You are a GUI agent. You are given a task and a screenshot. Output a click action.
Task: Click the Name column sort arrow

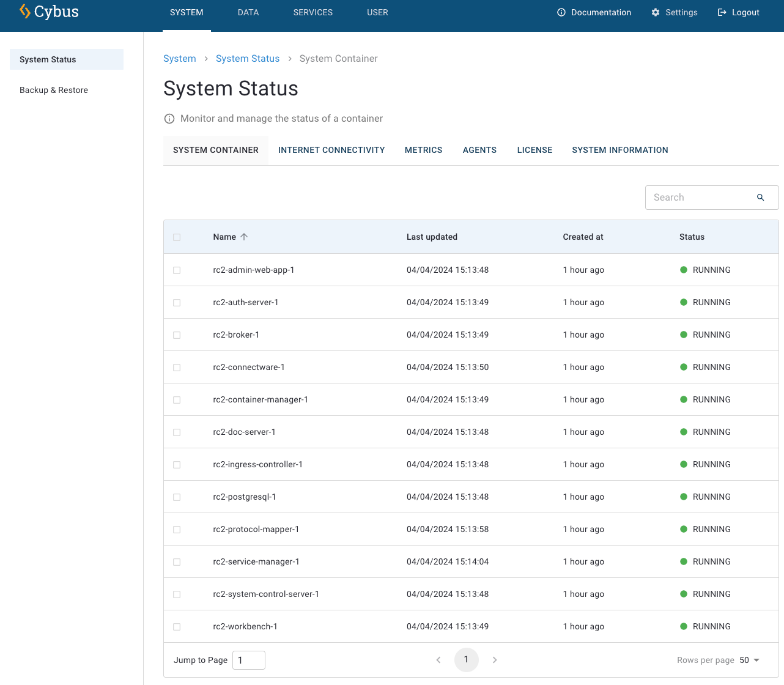click(x=244, y=237)
